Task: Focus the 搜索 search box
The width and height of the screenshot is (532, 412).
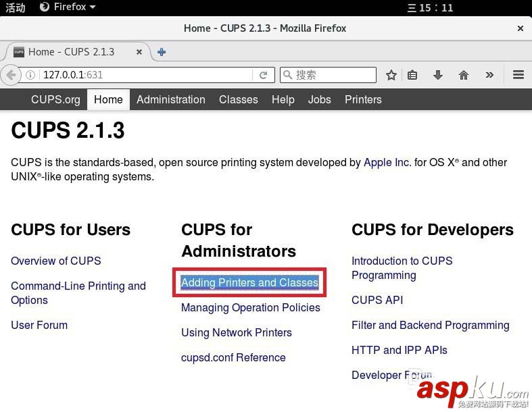Action: [x=328, y=75]
